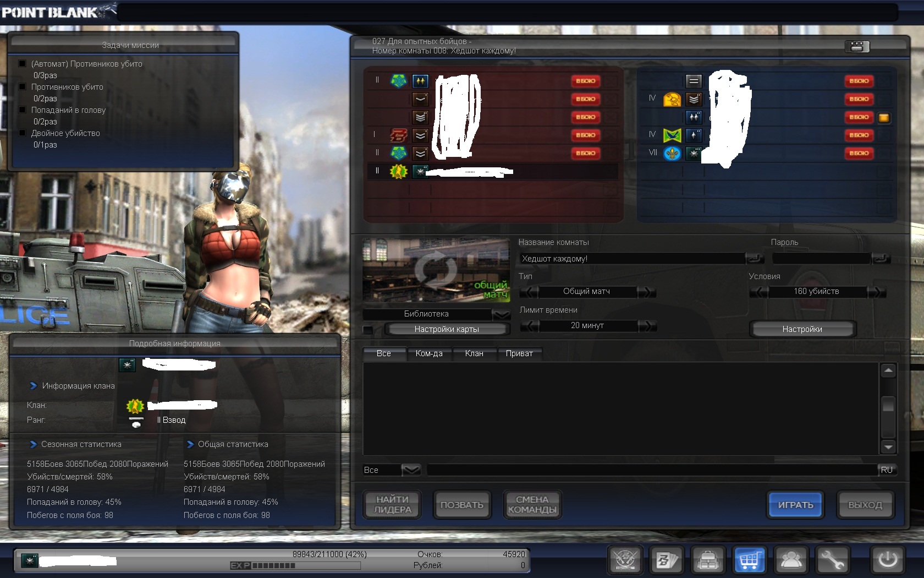
Task: Click the gold double-star rank icon in the red team
Action: pyautogui.click(x=420, y=81)
